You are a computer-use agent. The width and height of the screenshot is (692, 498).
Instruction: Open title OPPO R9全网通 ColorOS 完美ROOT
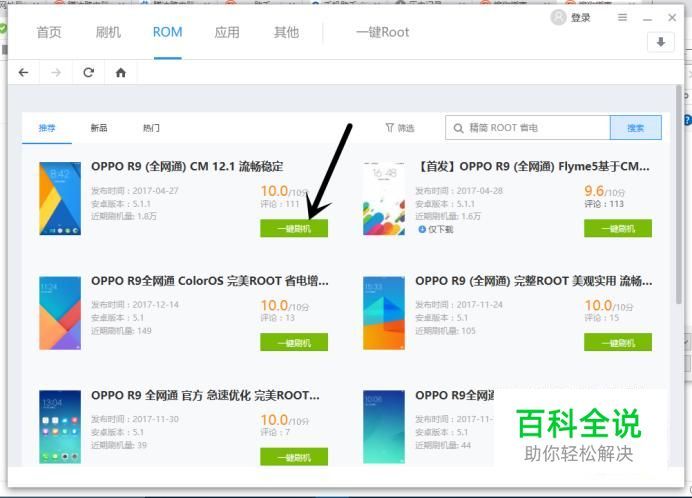coord(210,281)
